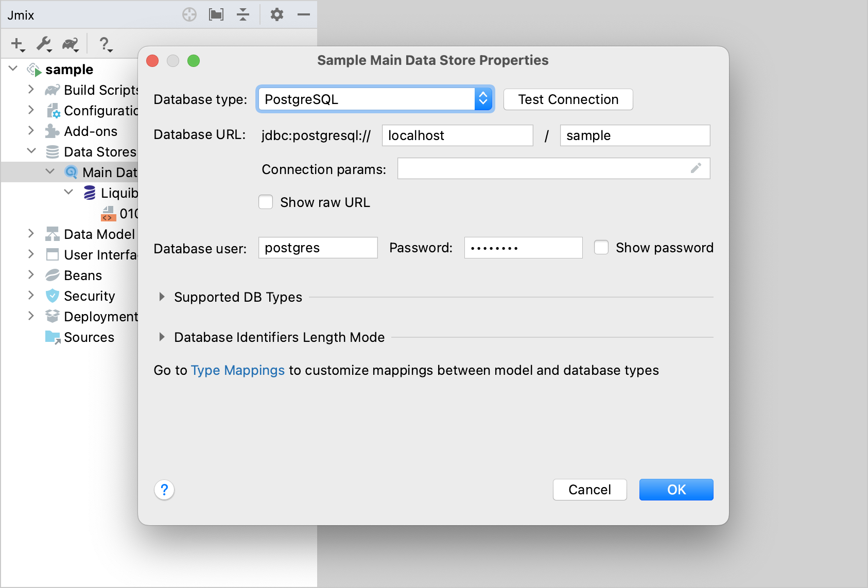Expand Database Identifiers Length Mode section

[x=162, y=337]
